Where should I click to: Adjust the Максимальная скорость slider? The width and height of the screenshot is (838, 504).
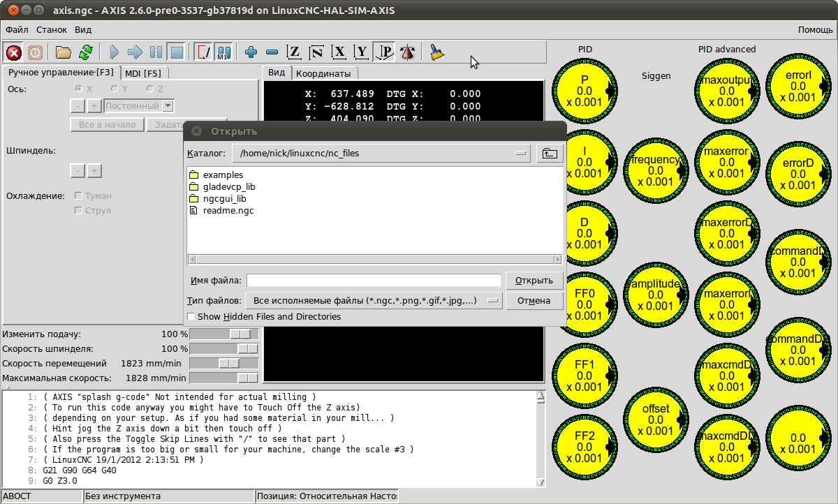[224, 378]
